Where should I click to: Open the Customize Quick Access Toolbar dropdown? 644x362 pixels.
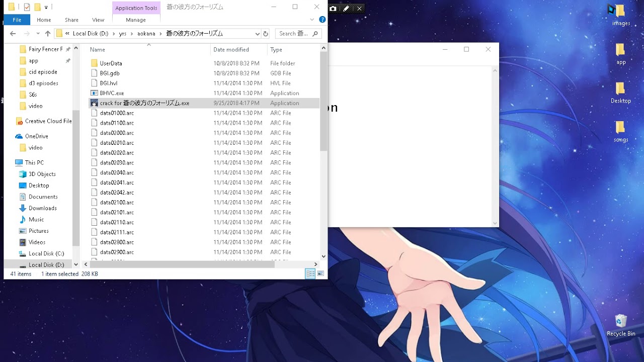point(46,8)
